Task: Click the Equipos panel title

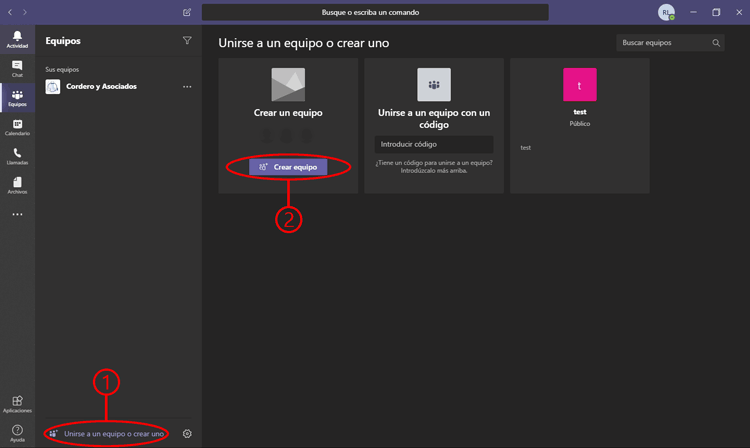Action: pyautogui.click(x=63, y=41)
